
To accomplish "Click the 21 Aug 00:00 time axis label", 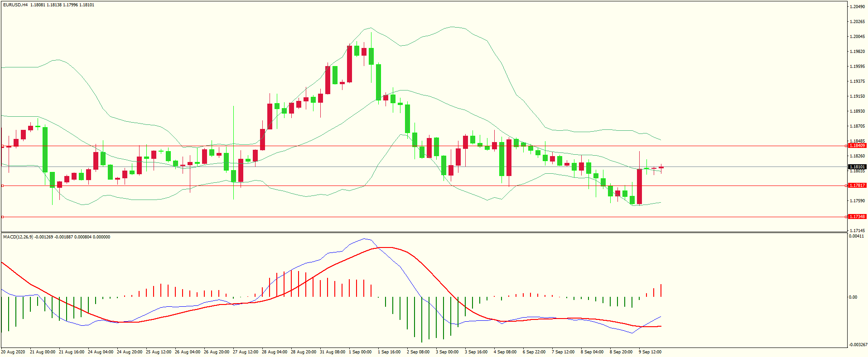I will [43, 352].
